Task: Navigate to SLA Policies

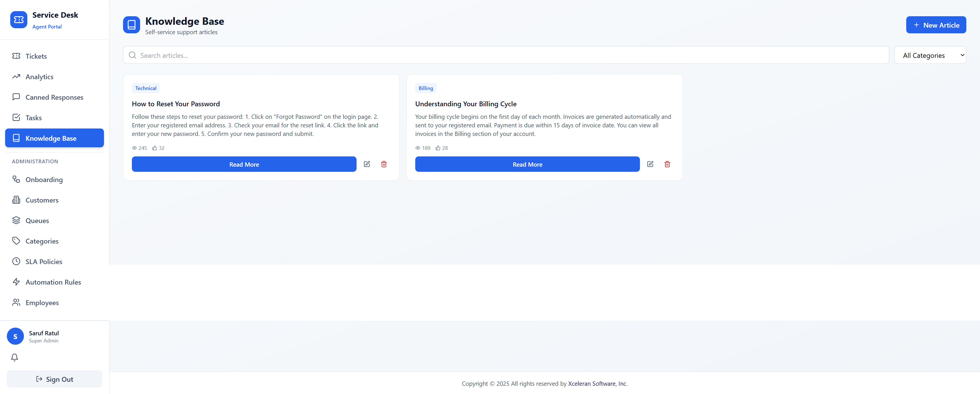Action: (x=44, y=262)
